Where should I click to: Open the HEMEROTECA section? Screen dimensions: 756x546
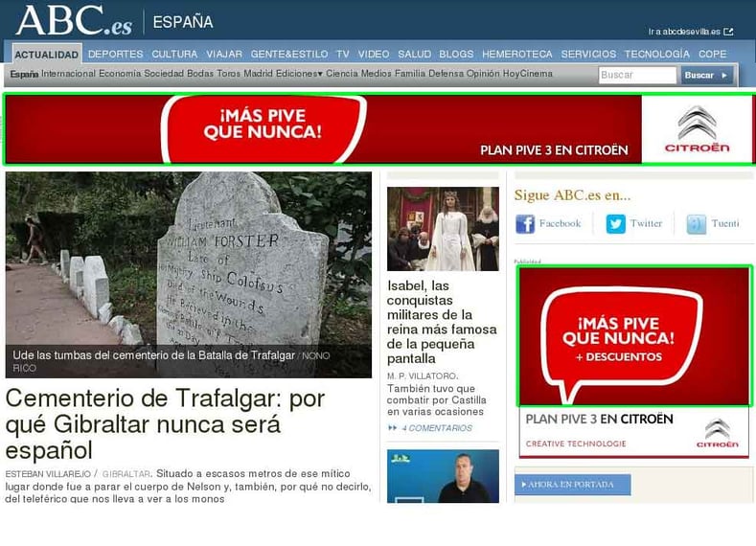click(x=517, y=54)
